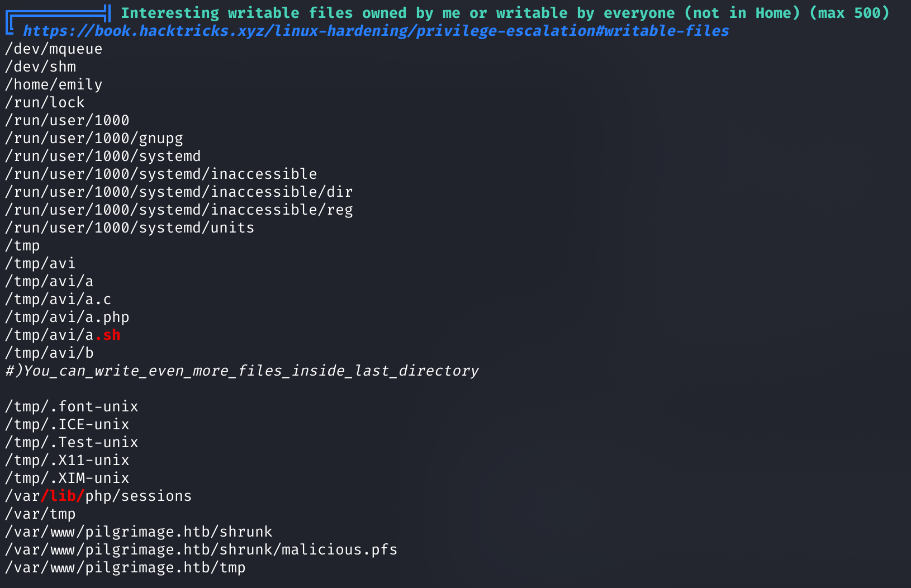The width and height of the screenshot is (911, 588).
Task: Click the /tmp/.X11-unix path
Action: pyautogui.click(x=67, y=460)
